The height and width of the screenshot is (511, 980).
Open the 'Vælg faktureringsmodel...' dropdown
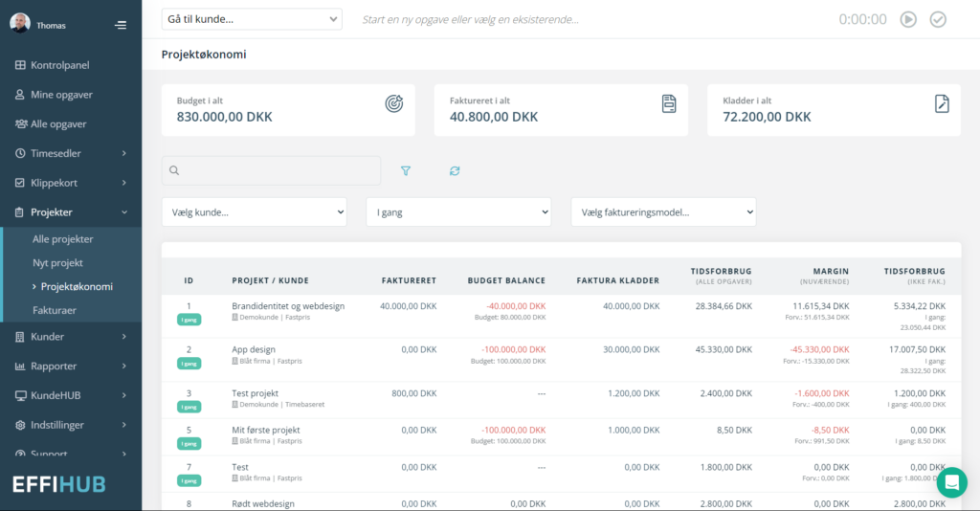tap(663, 212)
